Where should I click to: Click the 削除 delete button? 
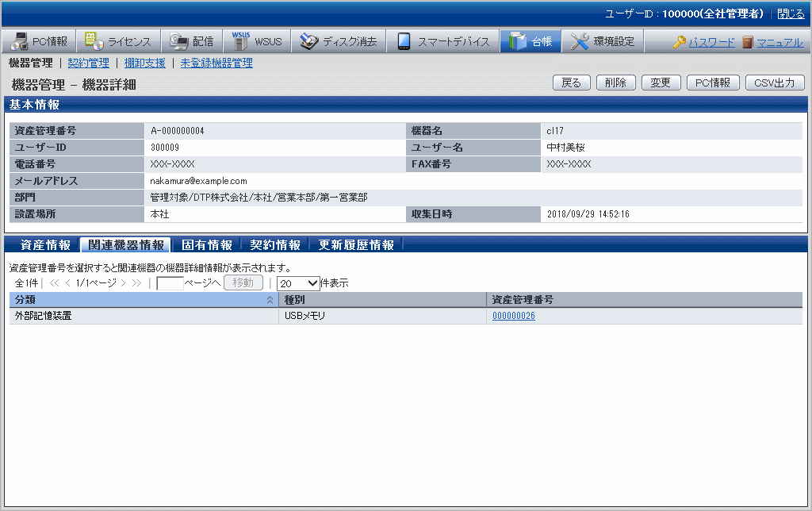click(615, 83)
